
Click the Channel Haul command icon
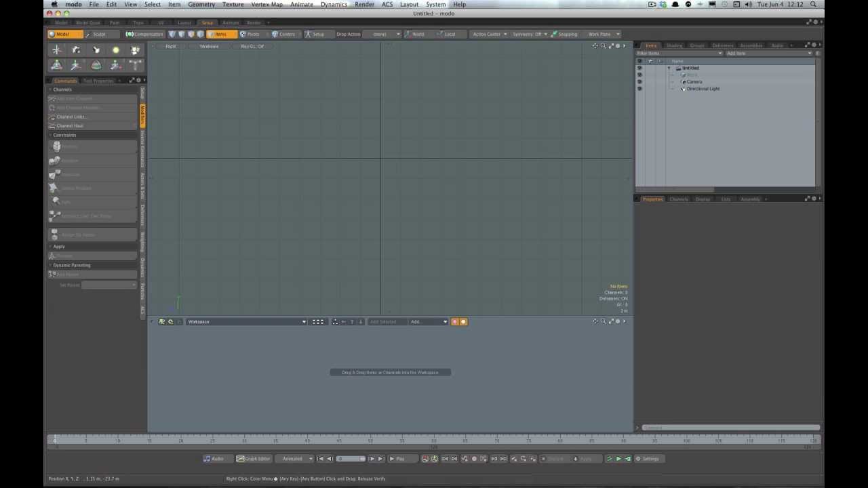[52, 126]
